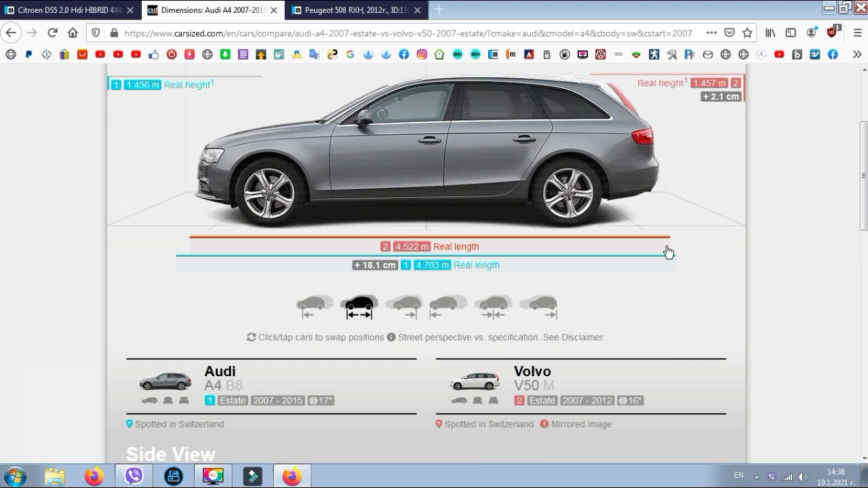
Task: Click the page vertical scrollbar thumb
Action: [863, 176]
